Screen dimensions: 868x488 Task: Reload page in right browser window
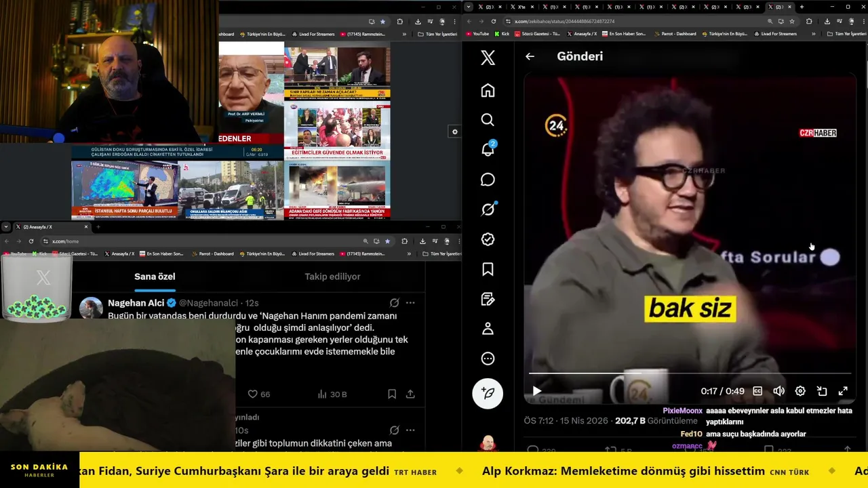[x=494, y=21]
